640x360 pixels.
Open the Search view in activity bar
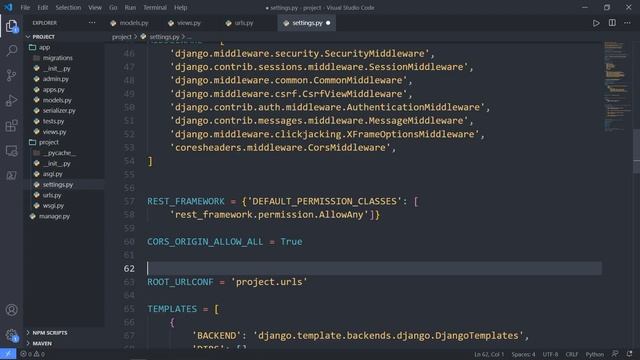click(x=11, y=51)
